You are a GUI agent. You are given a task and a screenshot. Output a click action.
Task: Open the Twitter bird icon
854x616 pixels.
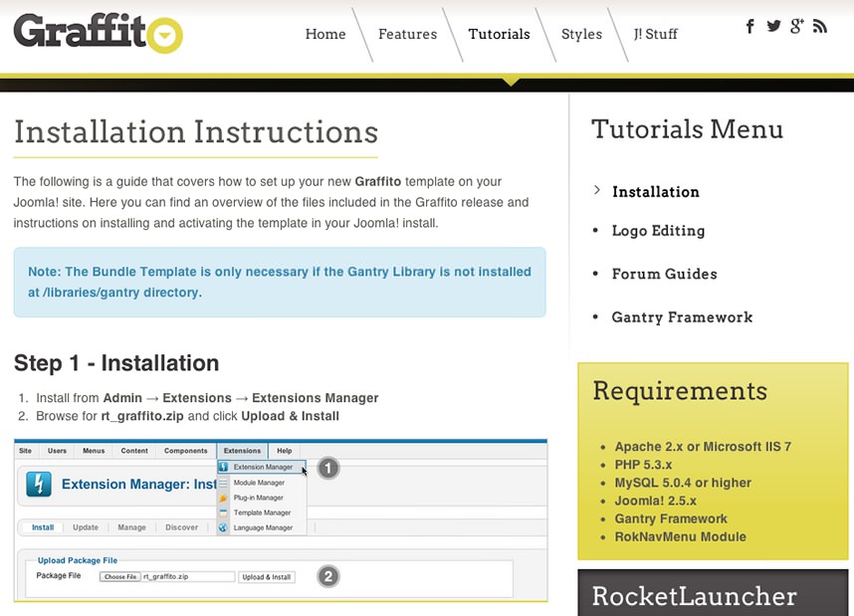click(773, 26)
